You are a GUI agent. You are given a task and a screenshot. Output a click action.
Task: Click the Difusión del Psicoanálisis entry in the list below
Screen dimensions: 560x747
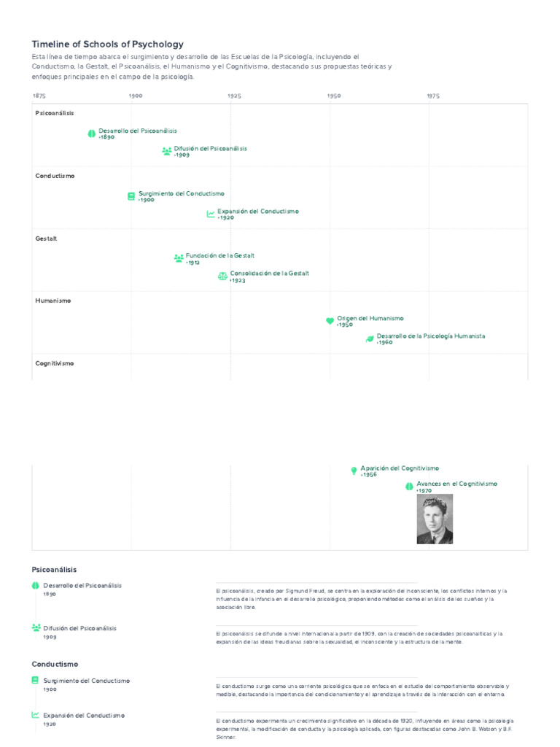click(x=80, y=628)
